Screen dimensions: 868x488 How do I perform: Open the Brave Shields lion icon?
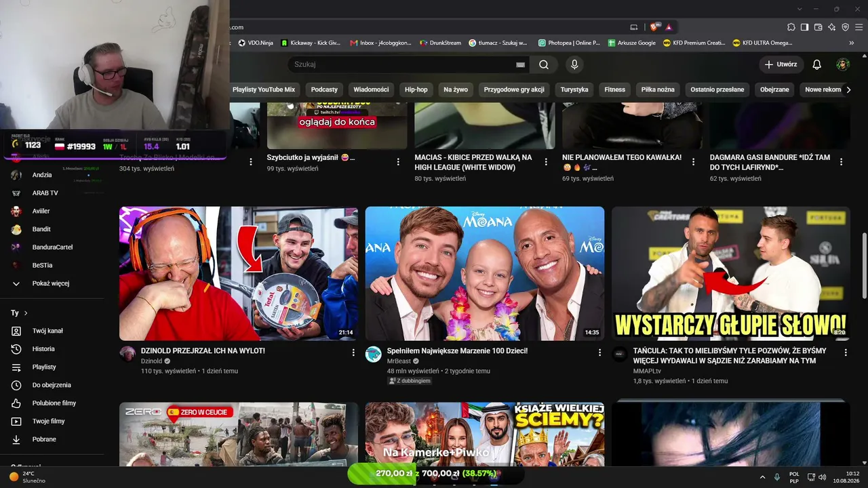pyautogui.click(x=654, y=27)
